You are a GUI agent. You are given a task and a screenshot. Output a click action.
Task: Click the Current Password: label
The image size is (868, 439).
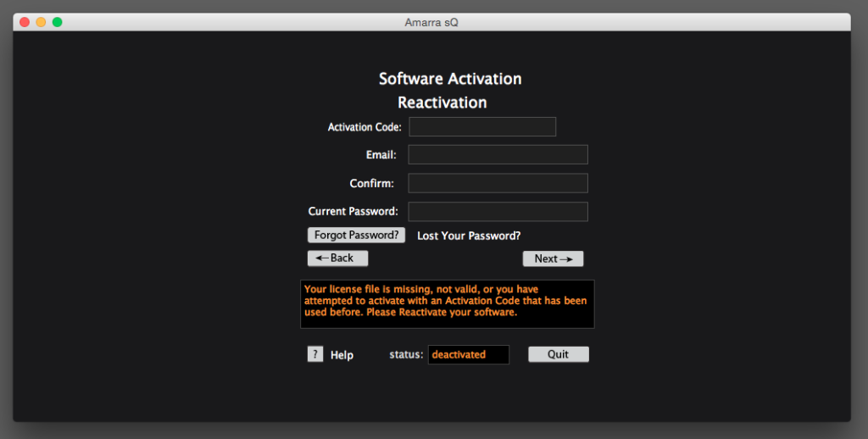point(353,212)
